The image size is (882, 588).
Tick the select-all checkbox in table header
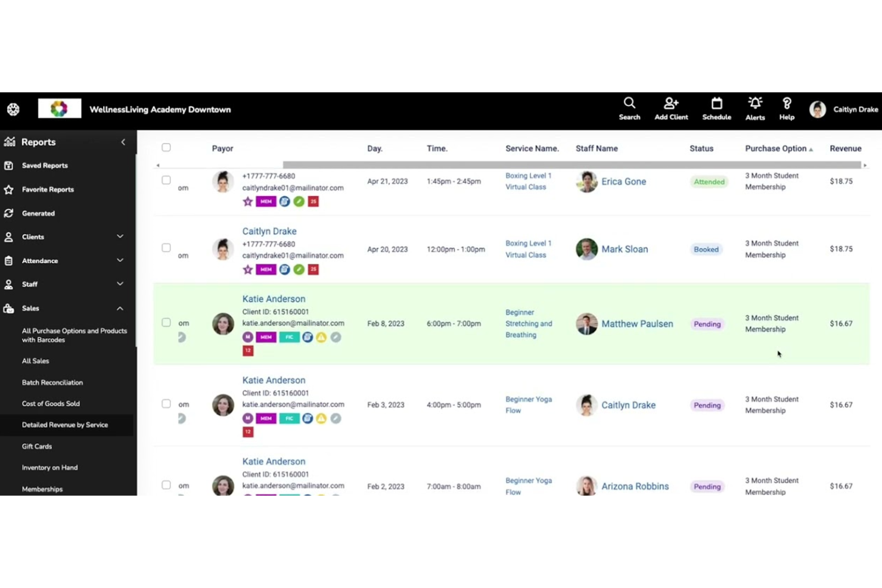pos(166,148)
